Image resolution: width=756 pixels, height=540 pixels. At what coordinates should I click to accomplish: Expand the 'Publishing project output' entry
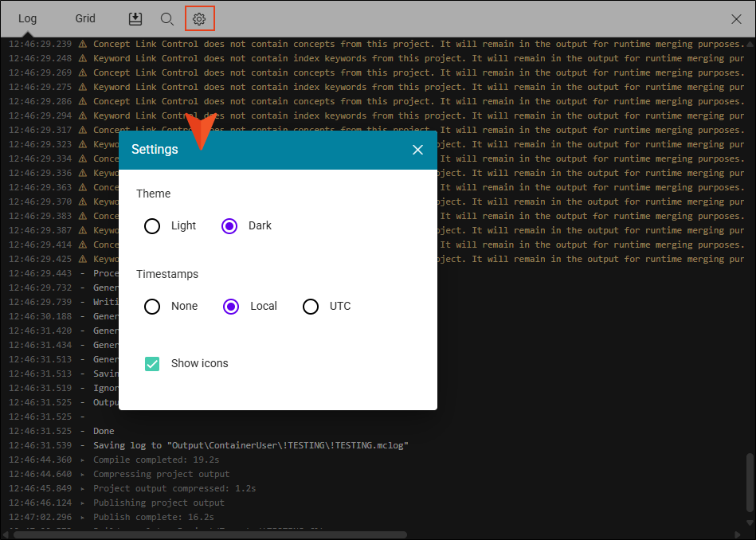pyautogui.click(x=82, y=503)
